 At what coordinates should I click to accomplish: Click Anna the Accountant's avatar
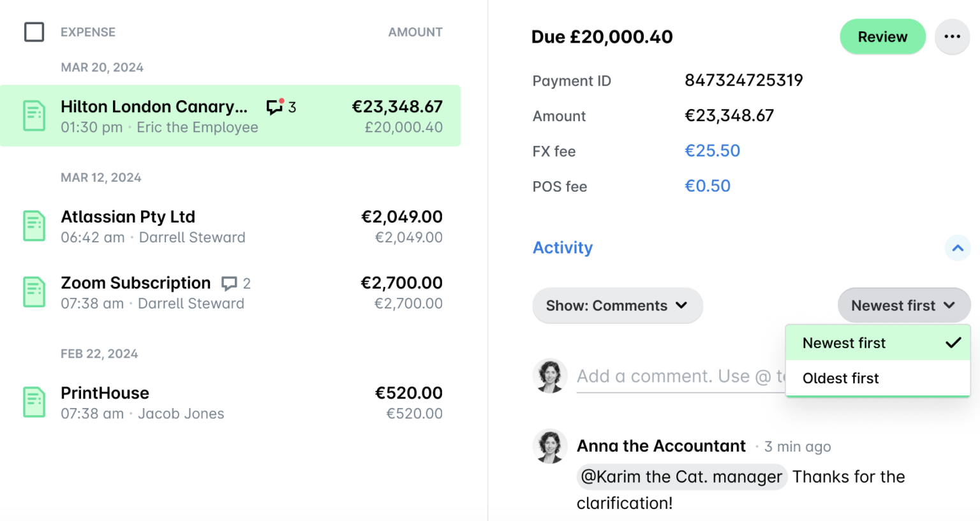(550, 446)
